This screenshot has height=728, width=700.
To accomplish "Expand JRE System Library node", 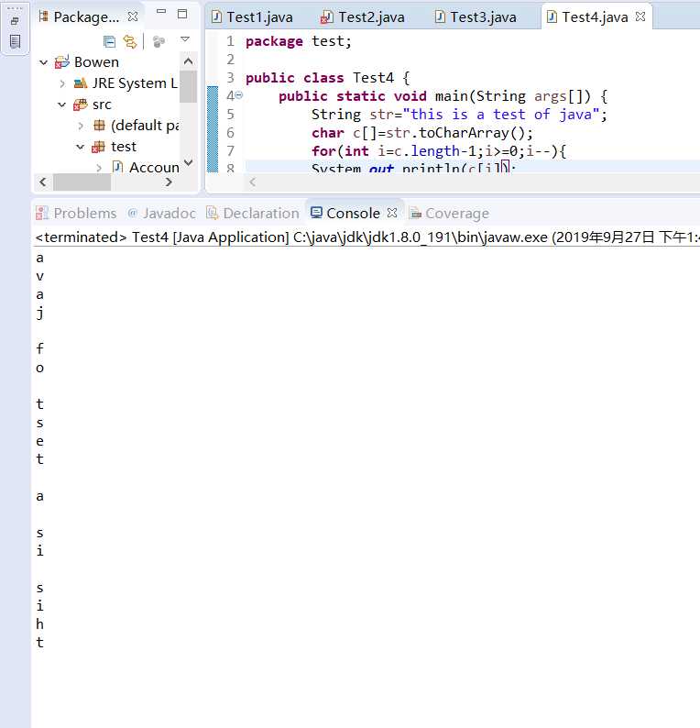I will [x=62, y=83].
